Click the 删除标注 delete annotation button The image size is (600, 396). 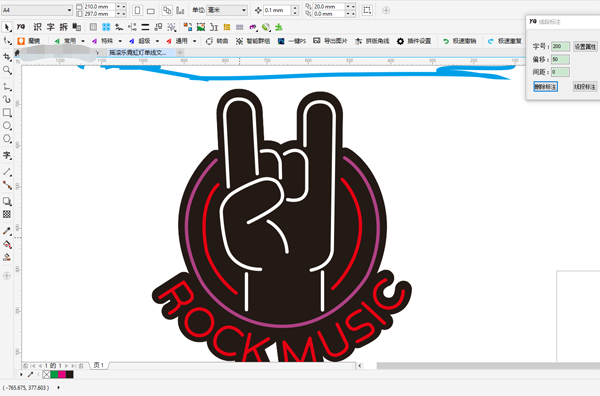[545, 87]
